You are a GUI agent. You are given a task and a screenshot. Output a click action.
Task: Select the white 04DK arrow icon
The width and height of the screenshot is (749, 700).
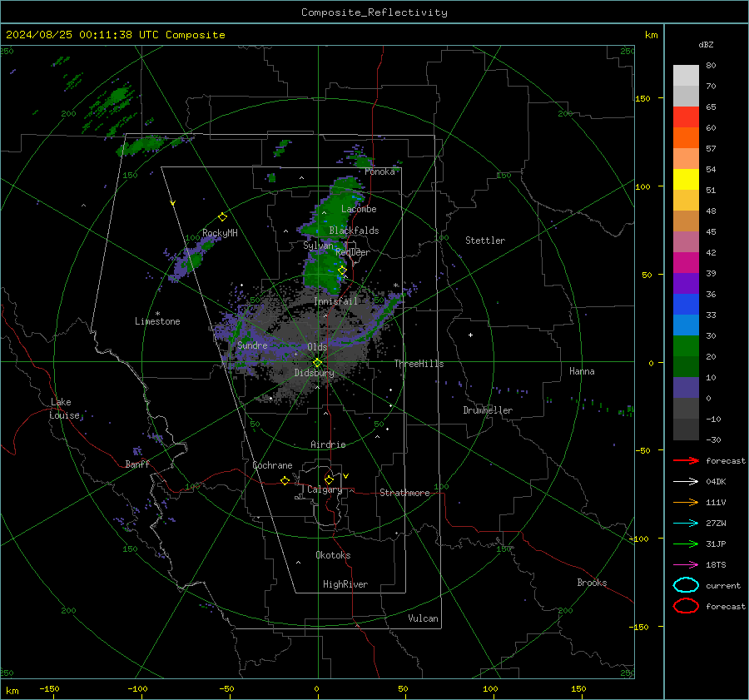[686, 482]
